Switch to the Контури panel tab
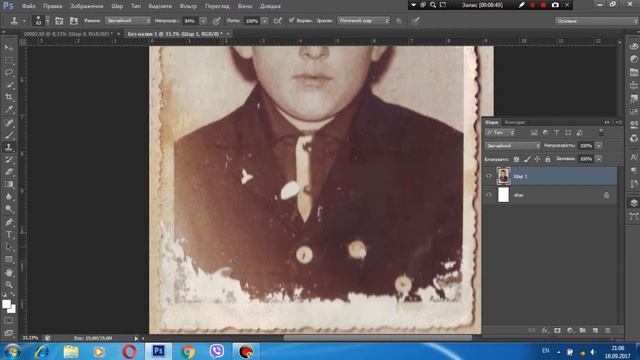The width and height of the screenshot is (640, 360). click(x=514, y=122)
